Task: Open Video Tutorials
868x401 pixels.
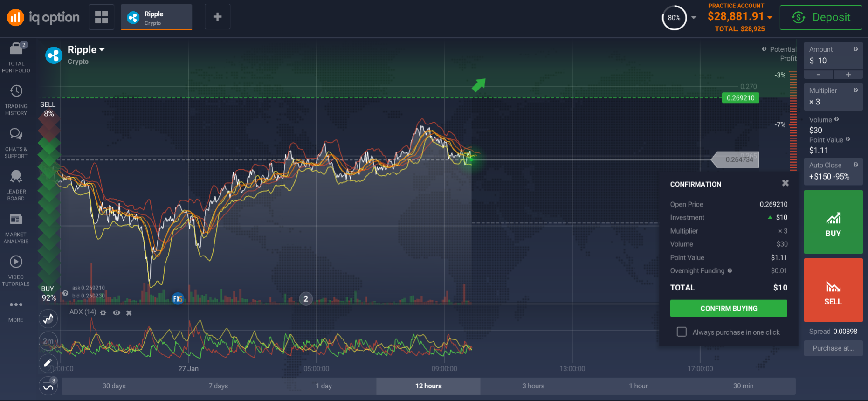Action: point(16,271)
